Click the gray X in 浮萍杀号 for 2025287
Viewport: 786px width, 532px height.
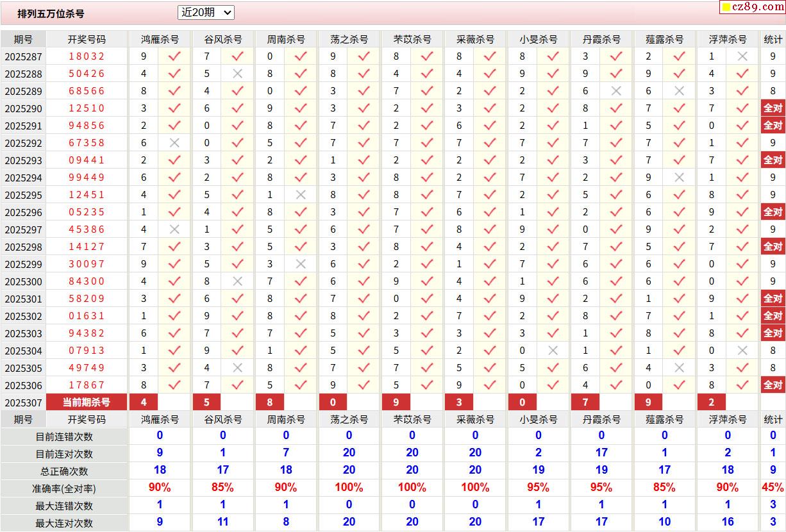(742, 56)
